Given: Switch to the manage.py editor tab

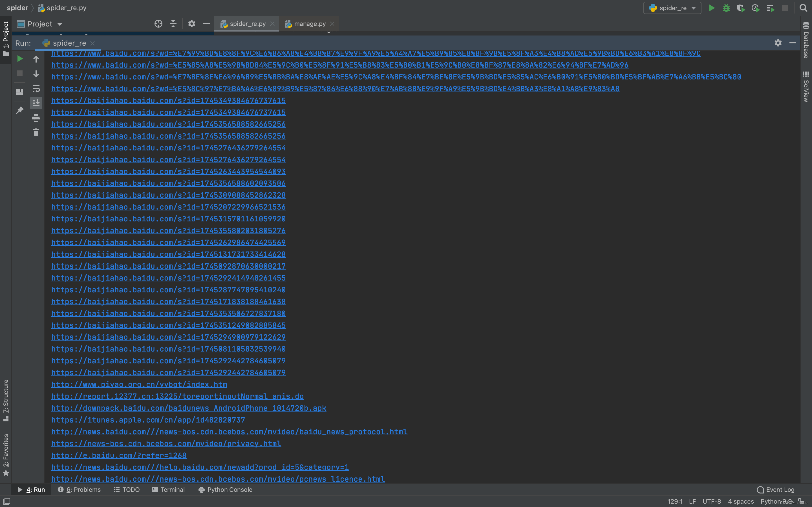Looking at the screenshot, I should click(309, 24).
